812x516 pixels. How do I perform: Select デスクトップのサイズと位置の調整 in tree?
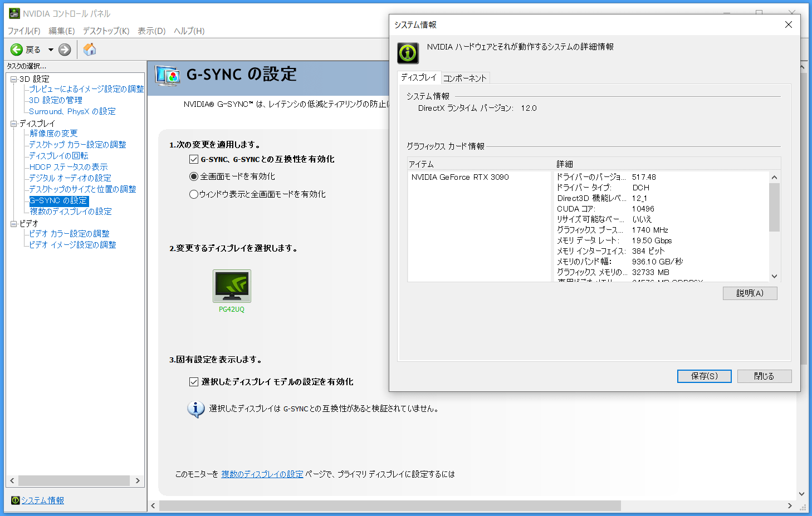[x=82, y=189]
